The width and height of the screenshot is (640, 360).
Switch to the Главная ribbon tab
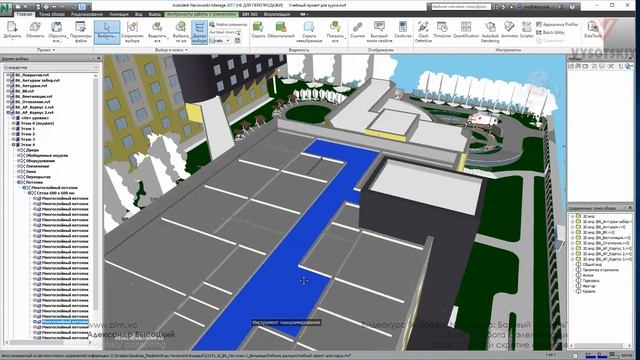(x=24, y=14)
